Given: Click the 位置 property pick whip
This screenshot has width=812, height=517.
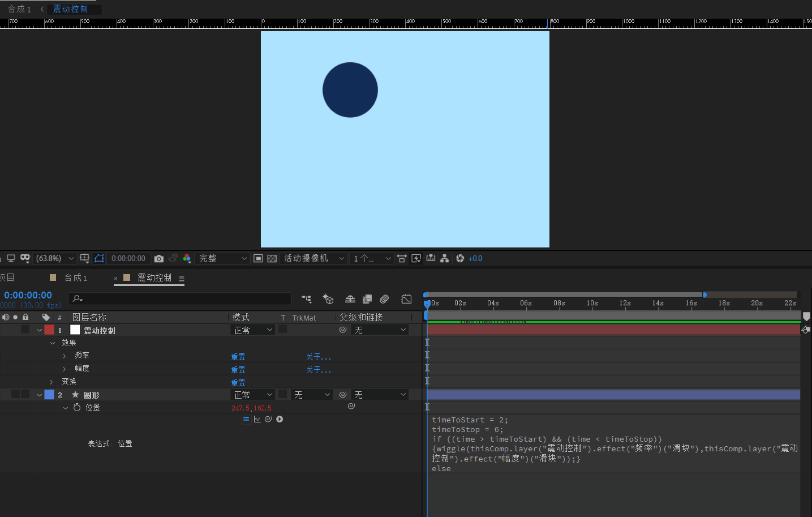Looking at the screenshot, I should pyautogui.click(x=351, y=406).
